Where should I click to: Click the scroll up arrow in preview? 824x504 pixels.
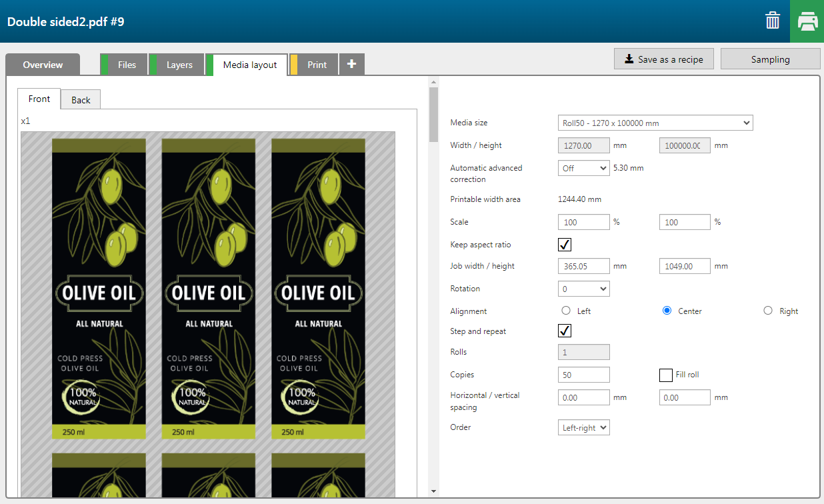point(433,82)
